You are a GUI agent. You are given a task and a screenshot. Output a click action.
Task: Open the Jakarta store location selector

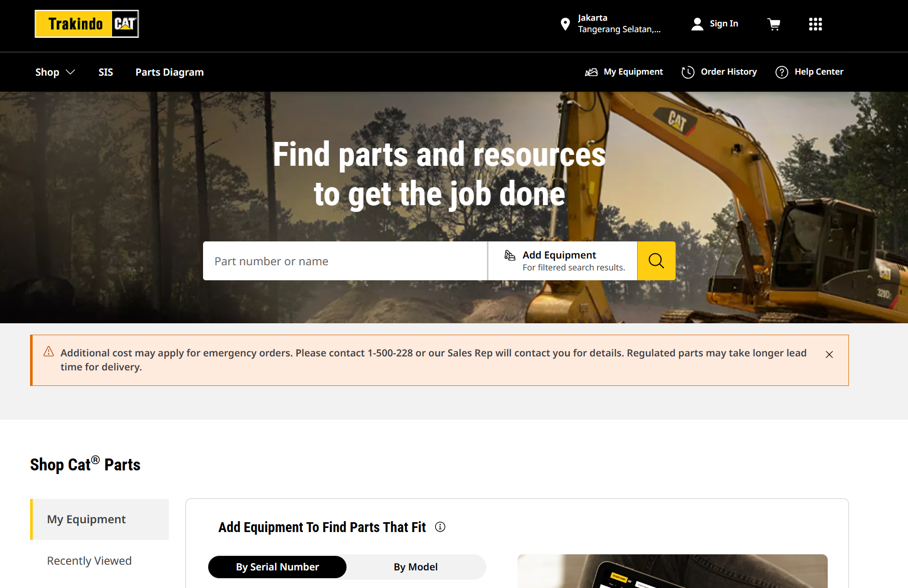[x=618, y=24]
